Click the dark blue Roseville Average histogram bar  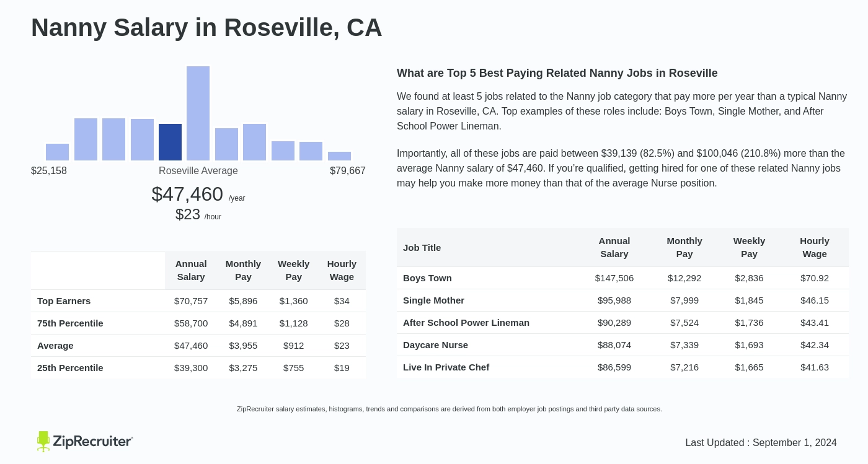[x=170, y=142]
